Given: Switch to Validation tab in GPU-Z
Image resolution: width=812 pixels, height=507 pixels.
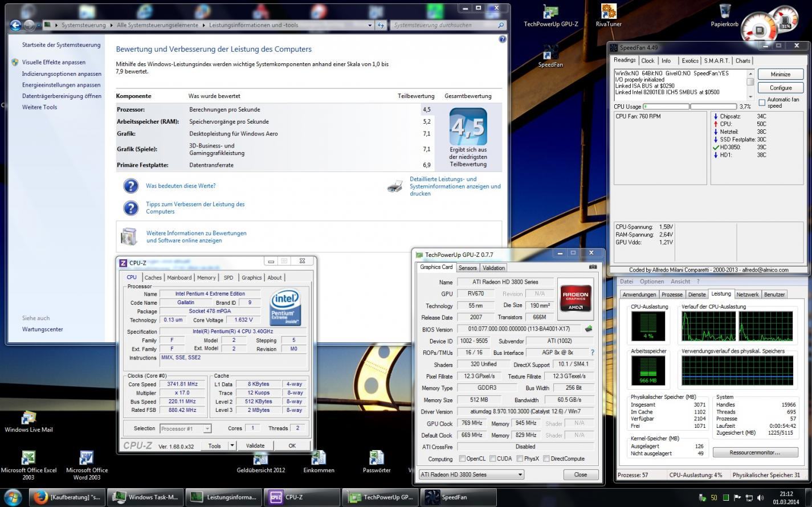Looking at the screenshot, I should 493,268.
